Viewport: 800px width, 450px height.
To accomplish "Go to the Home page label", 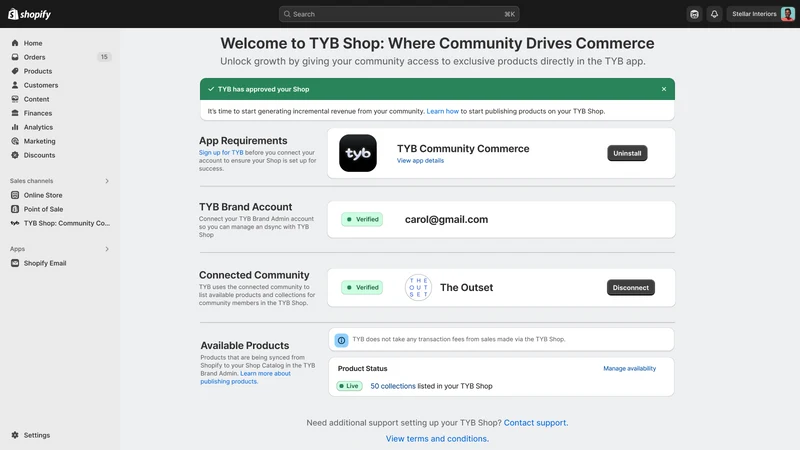I will coord(33,43).
